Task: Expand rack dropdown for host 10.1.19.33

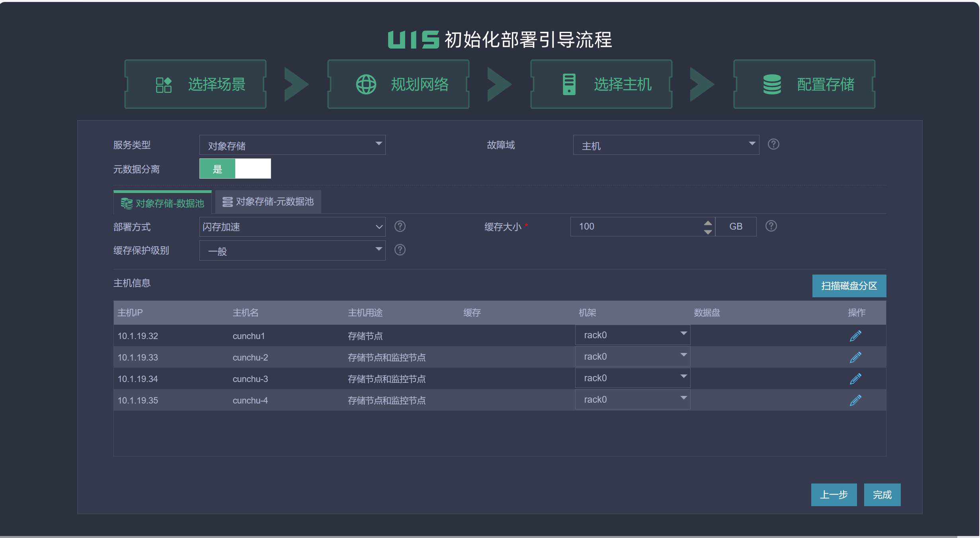Action: 632,357
